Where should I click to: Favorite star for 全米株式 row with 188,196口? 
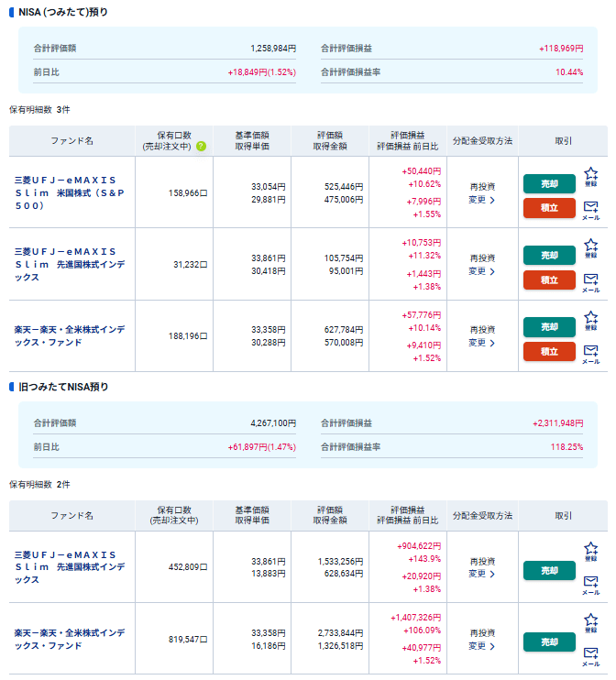(590, 321)
